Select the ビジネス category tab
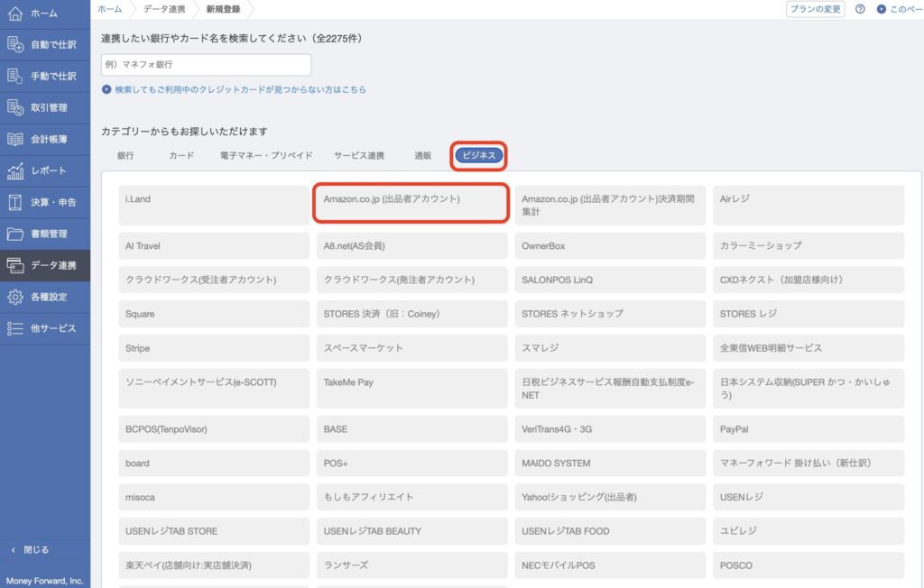 click(479, 155)
